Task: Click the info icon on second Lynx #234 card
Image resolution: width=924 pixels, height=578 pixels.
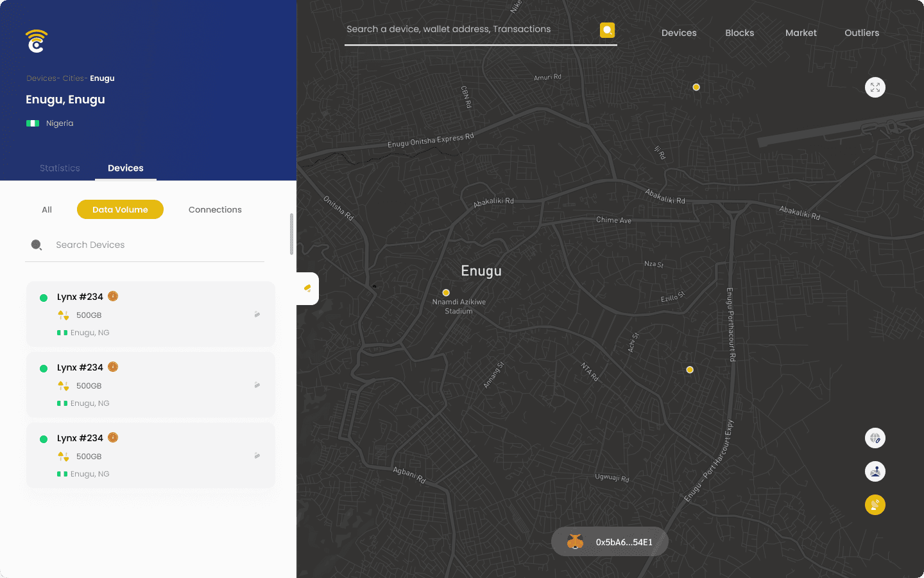Action: tap(113, 367)
